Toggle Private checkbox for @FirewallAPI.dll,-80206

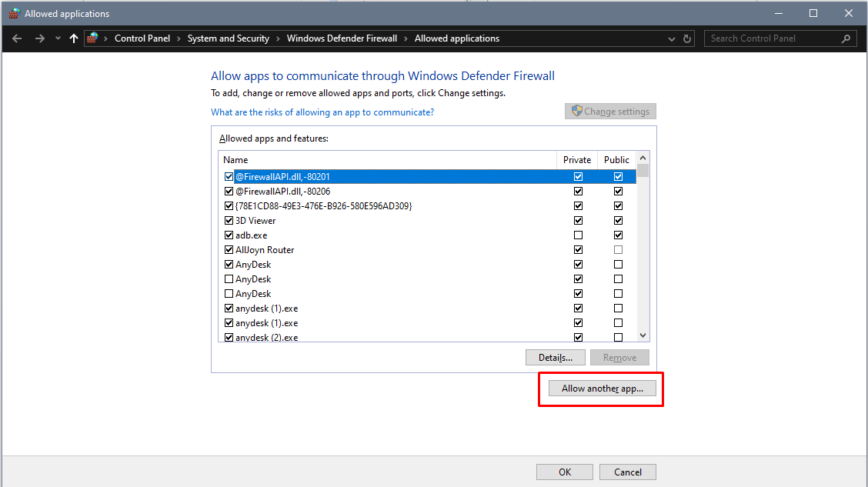click(x=578, y=192)
